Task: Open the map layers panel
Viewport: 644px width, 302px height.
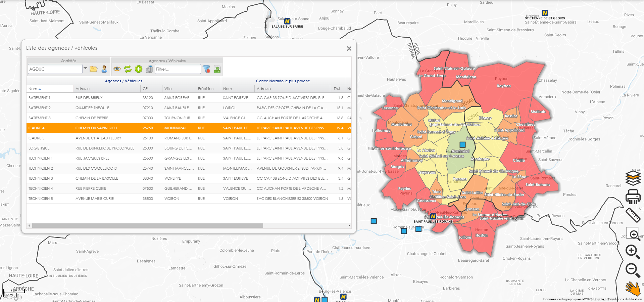Action: [633, 178]
